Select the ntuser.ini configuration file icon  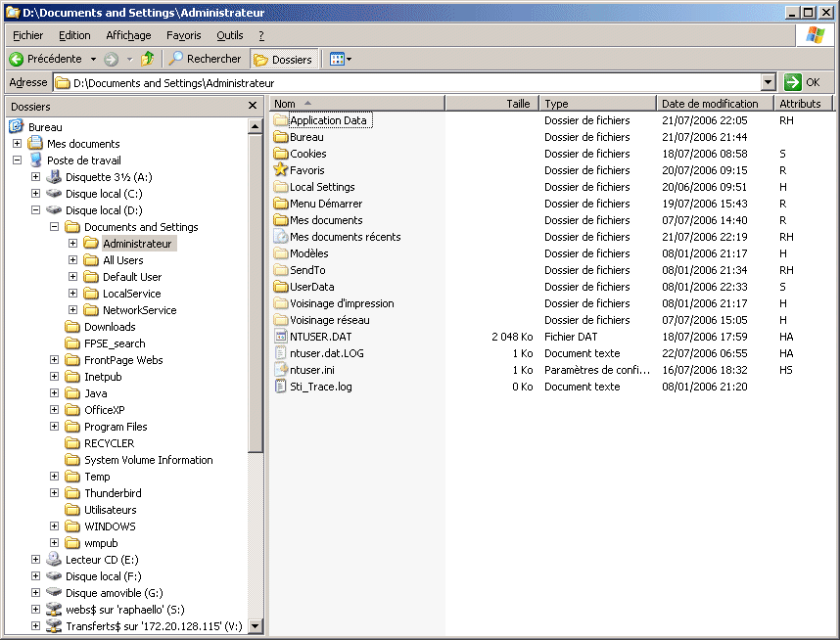point(281,370)
